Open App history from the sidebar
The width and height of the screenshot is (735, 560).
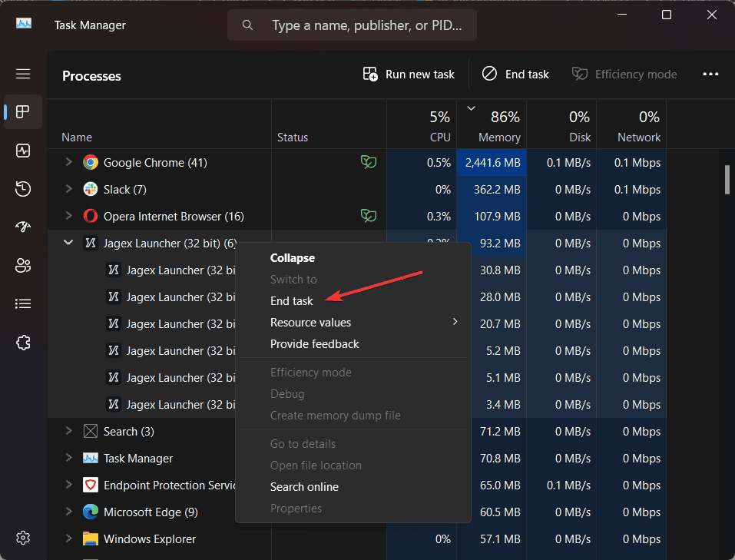(23, 188)
